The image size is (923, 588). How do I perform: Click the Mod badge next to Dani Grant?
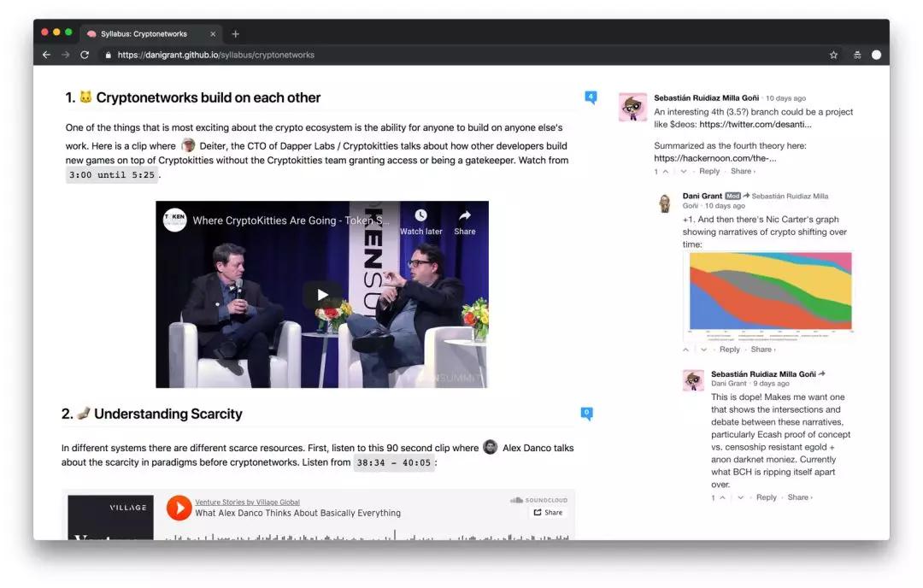(x=732, y=196)
